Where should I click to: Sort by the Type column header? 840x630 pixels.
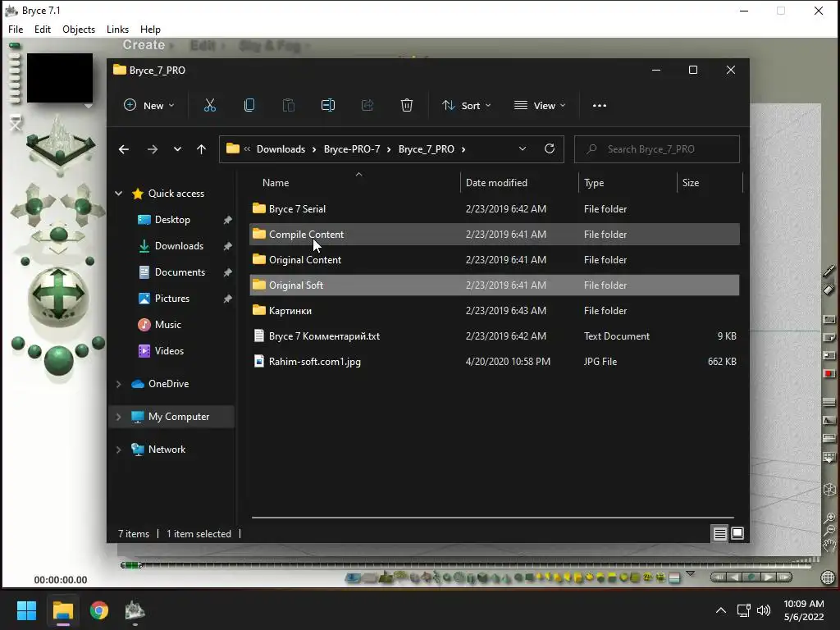pyautogui.click(x=628, y=183)
